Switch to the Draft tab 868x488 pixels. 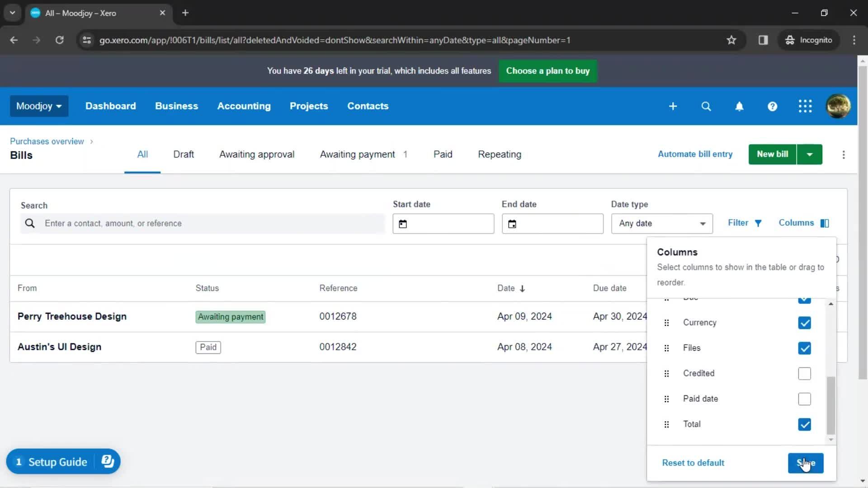[184, 155]
